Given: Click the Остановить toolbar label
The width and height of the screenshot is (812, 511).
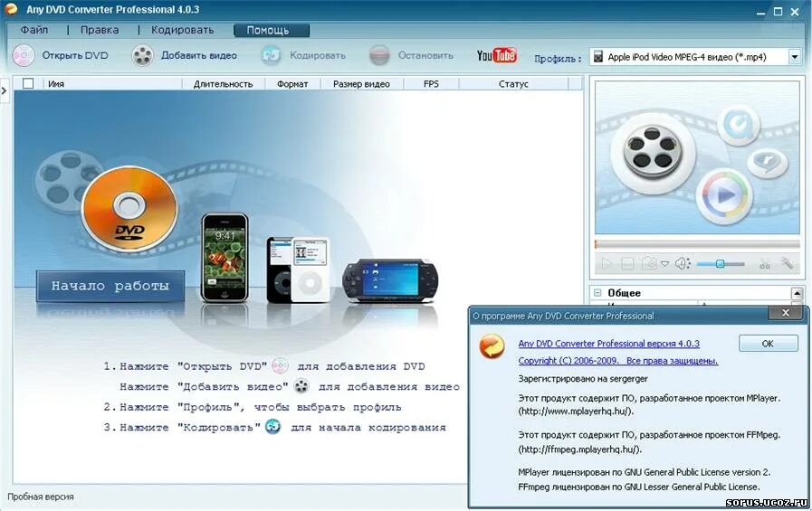Looking at the screenshot, I should click(x=425, y=55).
